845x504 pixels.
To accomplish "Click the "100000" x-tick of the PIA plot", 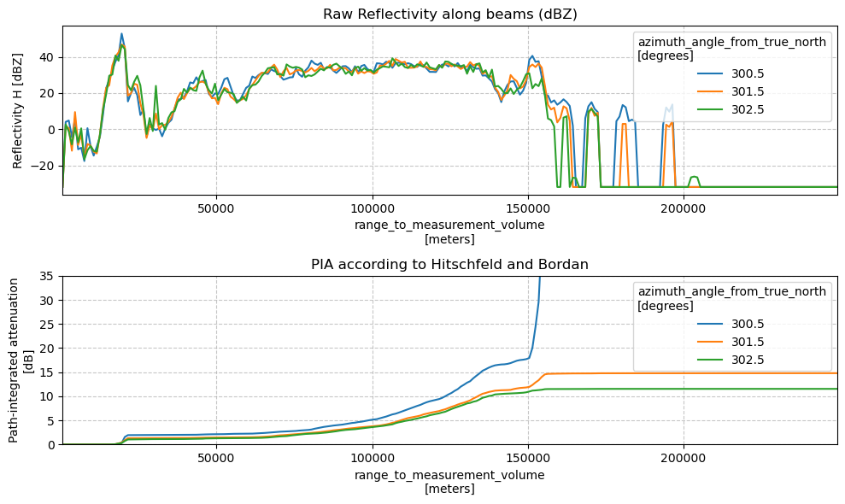I will tap(373, 458).
